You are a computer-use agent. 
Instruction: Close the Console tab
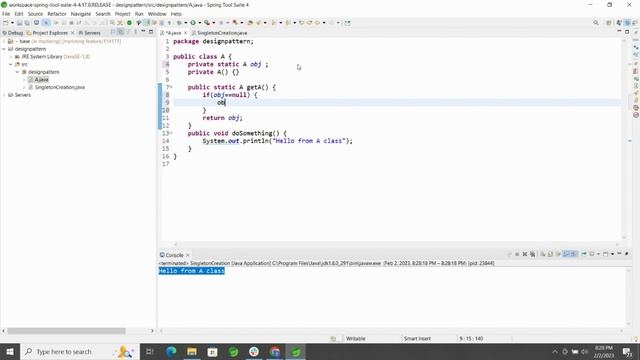188,255
